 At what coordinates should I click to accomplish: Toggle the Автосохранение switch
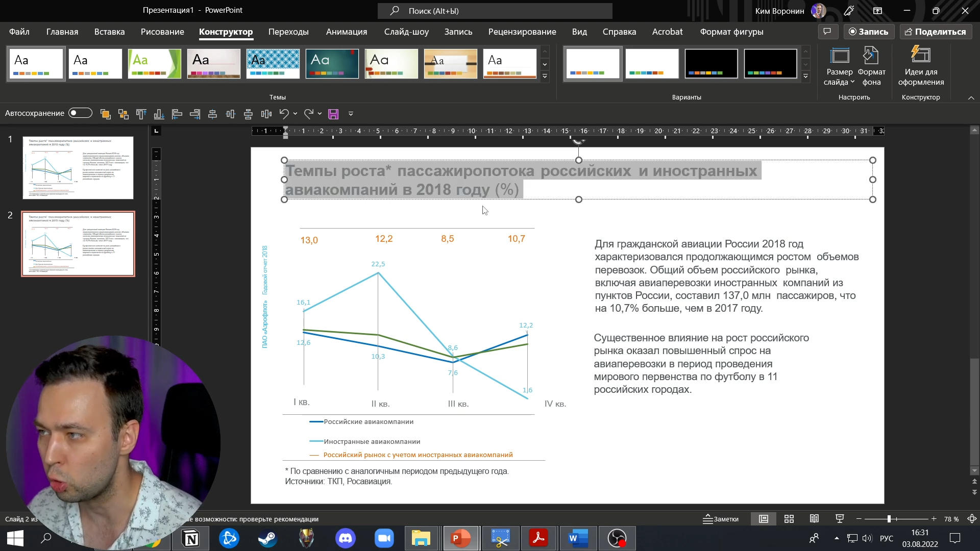(80, 113)
